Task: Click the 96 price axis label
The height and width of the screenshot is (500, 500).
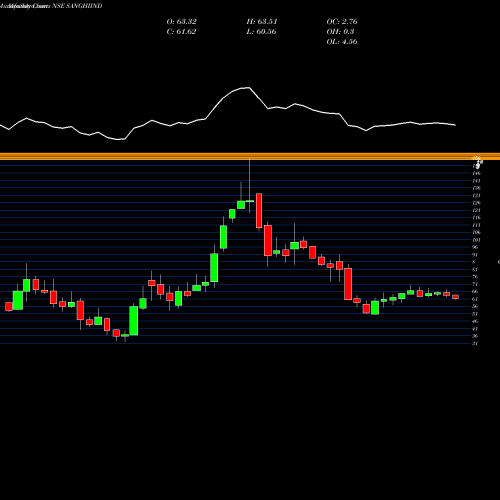Action: coord(475,247)
